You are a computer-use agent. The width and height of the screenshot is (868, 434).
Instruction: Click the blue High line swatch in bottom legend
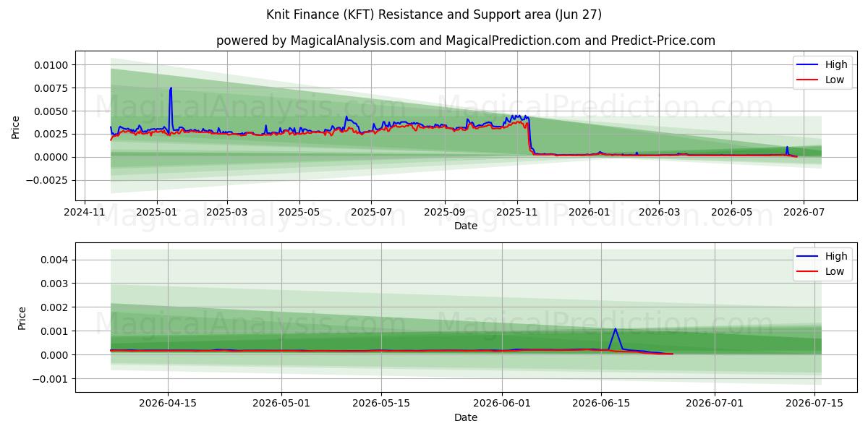[x=808, y=257]
